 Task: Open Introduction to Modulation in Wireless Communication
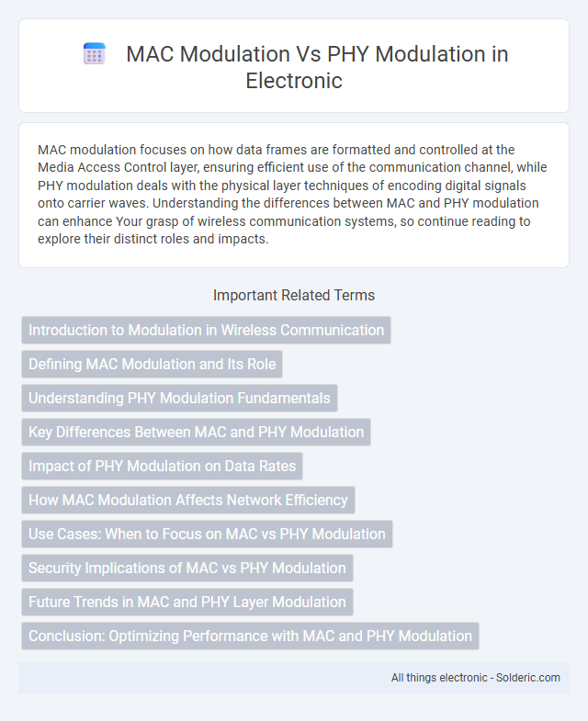[x=206, y=330]
